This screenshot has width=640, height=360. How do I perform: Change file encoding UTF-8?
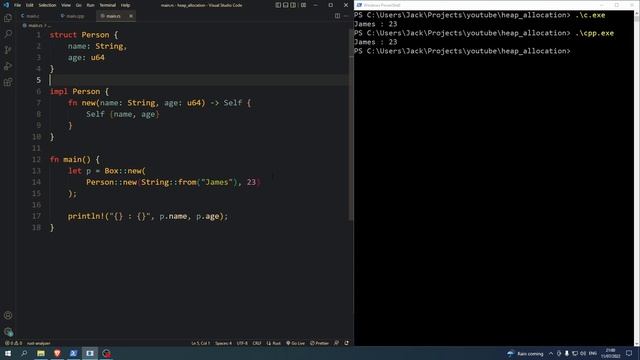[242, 343]
